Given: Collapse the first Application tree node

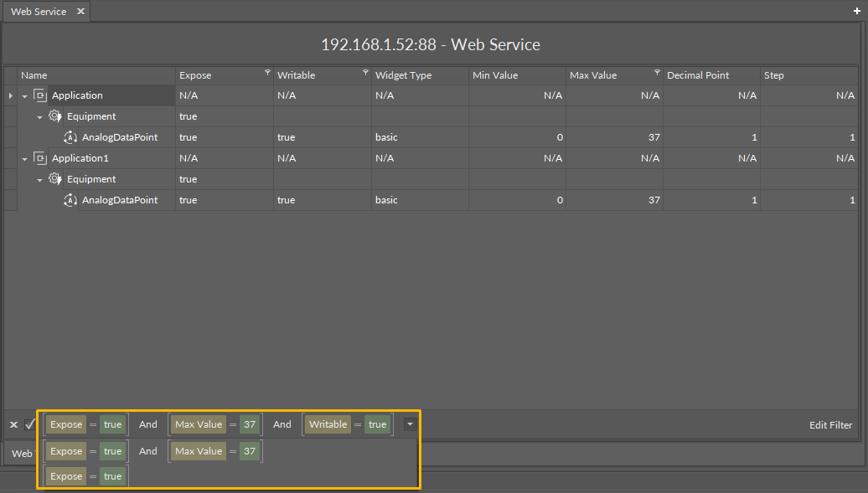Looking at the screenshot, I should tap(25, 96).
